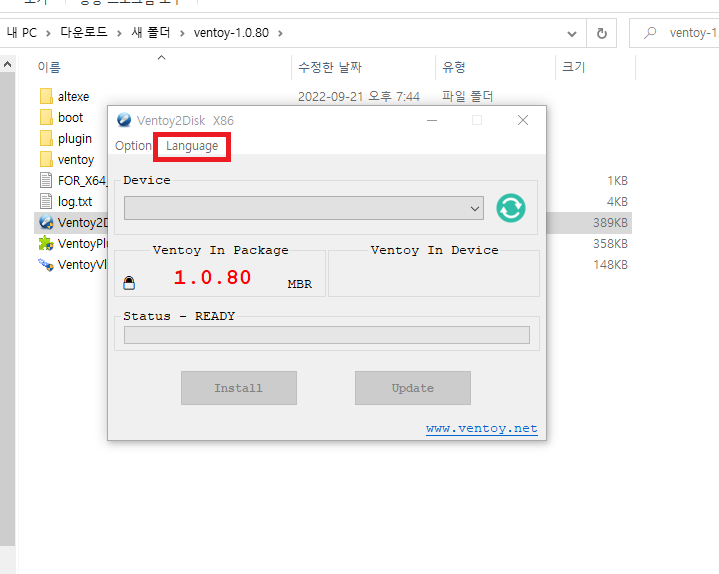Minimize the Ventoy2Disk window

[x=432, y=120]
